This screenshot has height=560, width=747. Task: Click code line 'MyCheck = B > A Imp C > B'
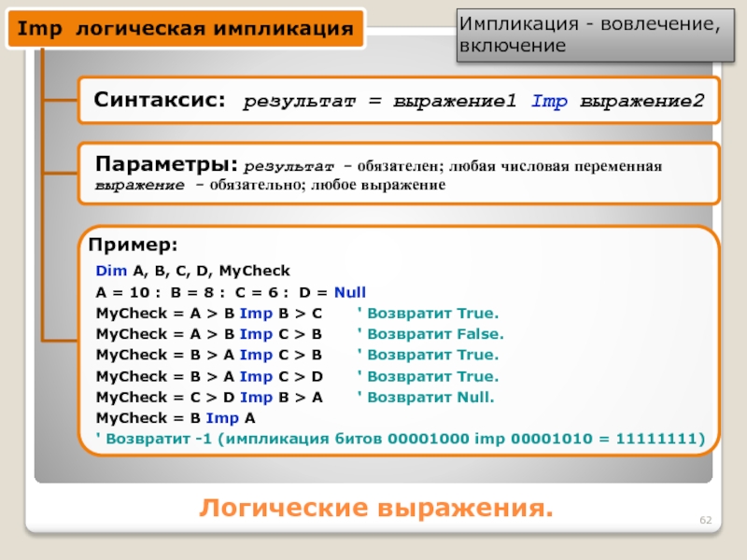pos(209,355)
